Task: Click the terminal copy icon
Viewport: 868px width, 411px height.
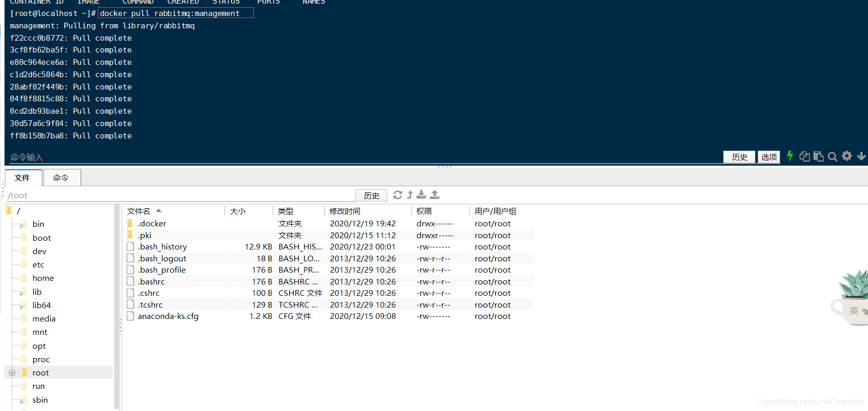Action: coord(804,156)
